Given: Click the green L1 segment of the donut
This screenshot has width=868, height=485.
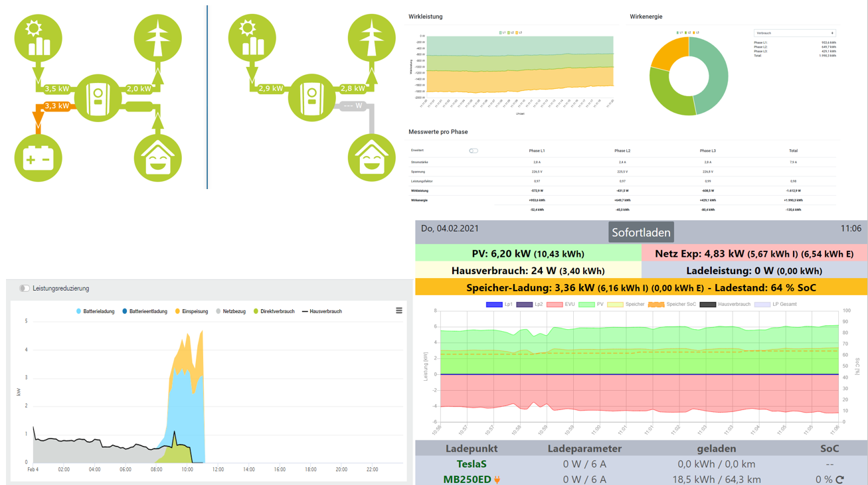Looking at the screenshot, I should pos(717,78).
